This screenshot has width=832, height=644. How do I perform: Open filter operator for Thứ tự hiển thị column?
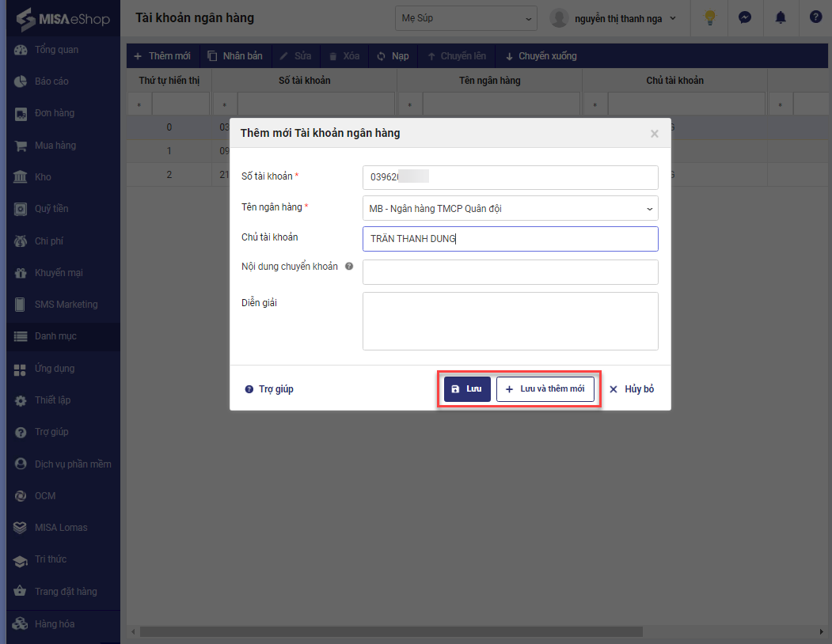coord(139,105)
